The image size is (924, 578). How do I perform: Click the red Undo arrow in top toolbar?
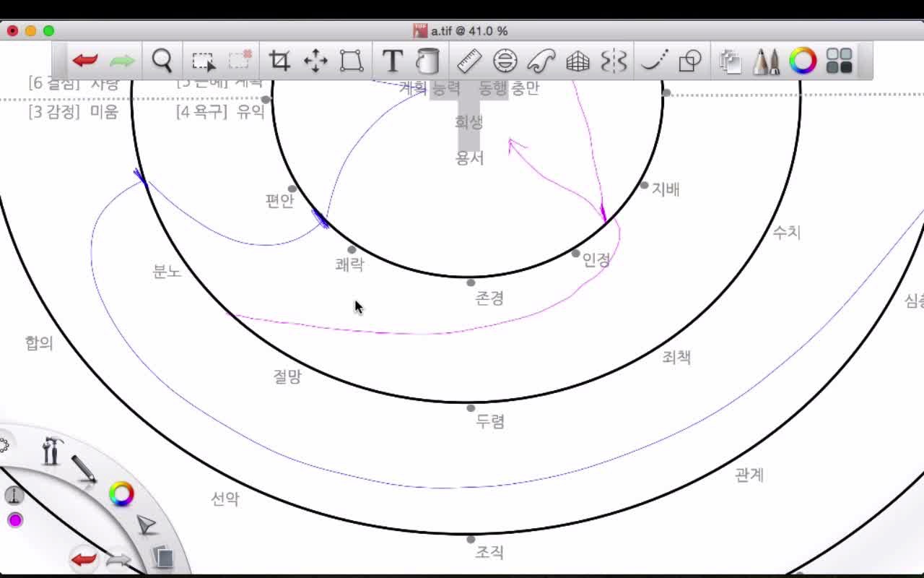(85, 61)
